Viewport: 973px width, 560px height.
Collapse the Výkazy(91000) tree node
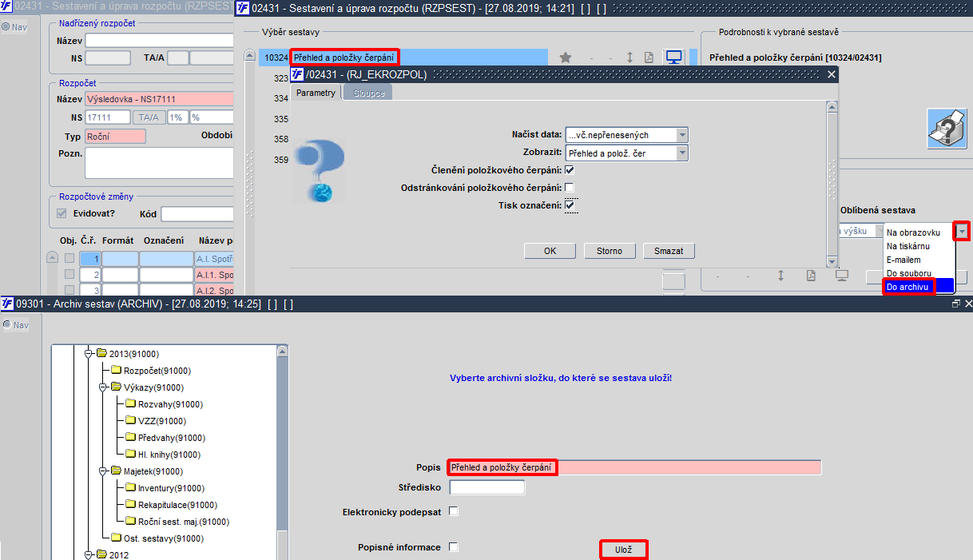pos(103,387)
